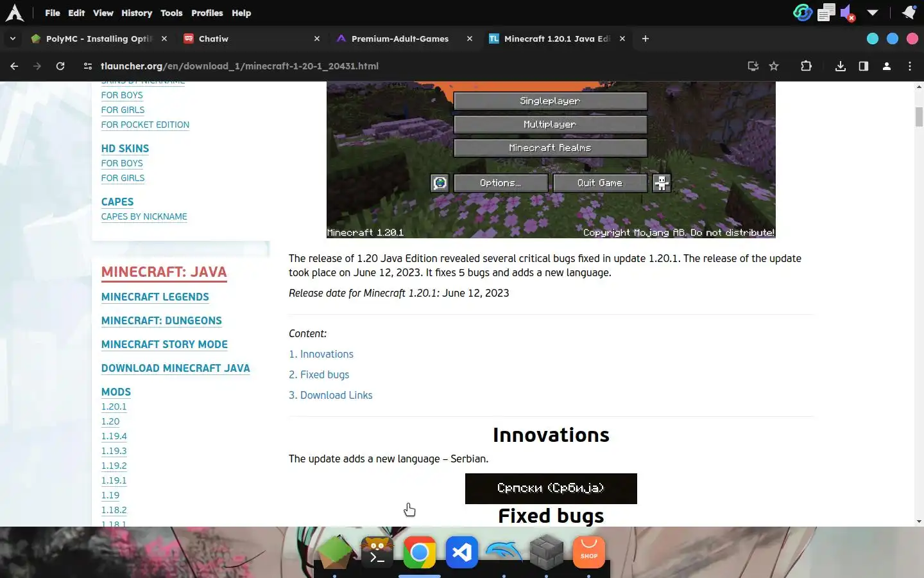This screenshot has height=578, width=924.
Task: Launch Dolphin emulator from the dock
Action: pyautogui.click(x=504, y=552)
